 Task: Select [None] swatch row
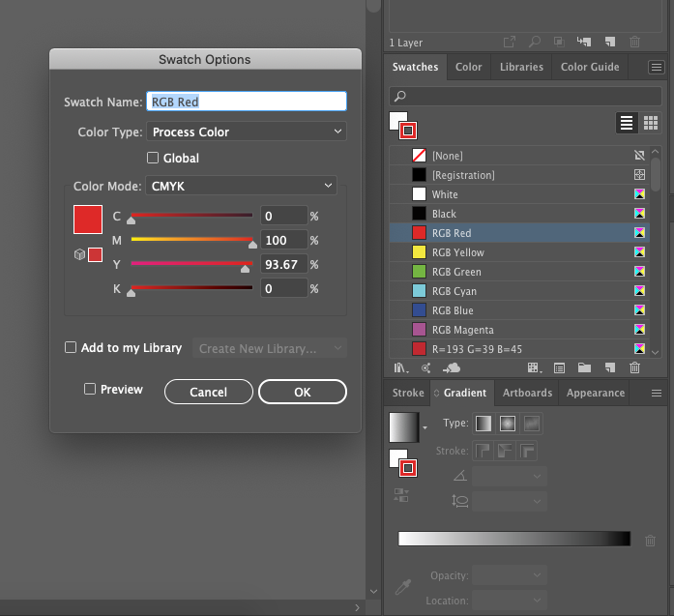coord(519,156)
